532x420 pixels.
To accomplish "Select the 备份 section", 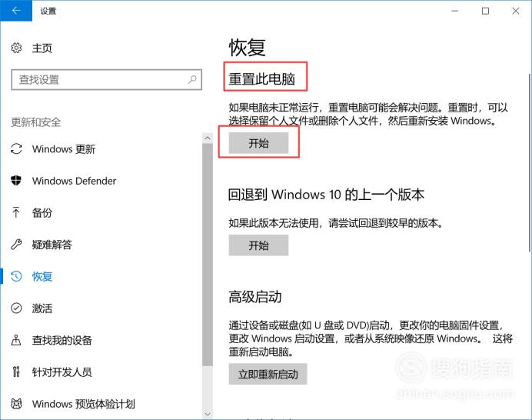I will (x=42, y=213).
